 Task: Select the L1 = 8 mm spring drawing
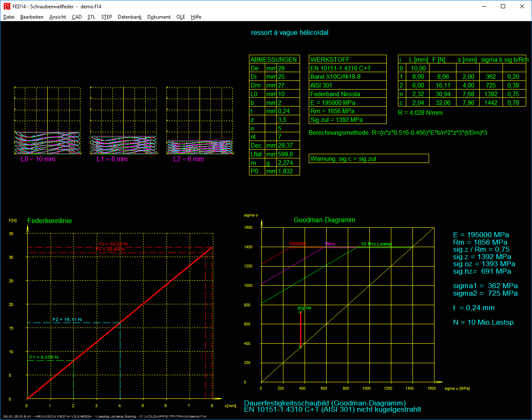point(123,145)
